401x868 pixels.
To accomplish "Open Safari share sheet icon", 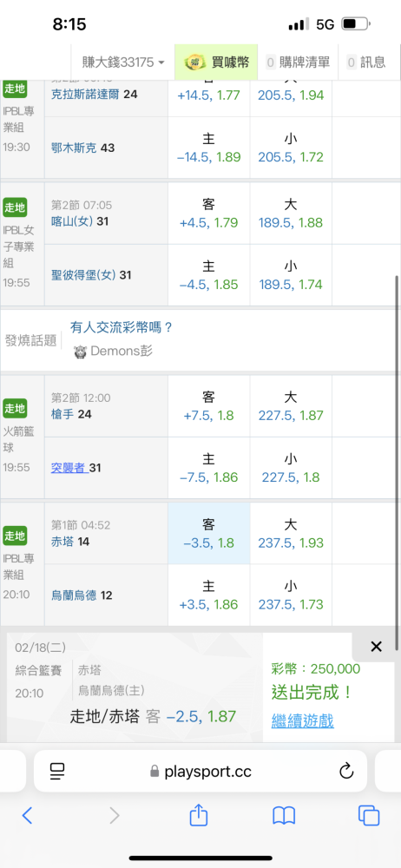I will [198, 814].
